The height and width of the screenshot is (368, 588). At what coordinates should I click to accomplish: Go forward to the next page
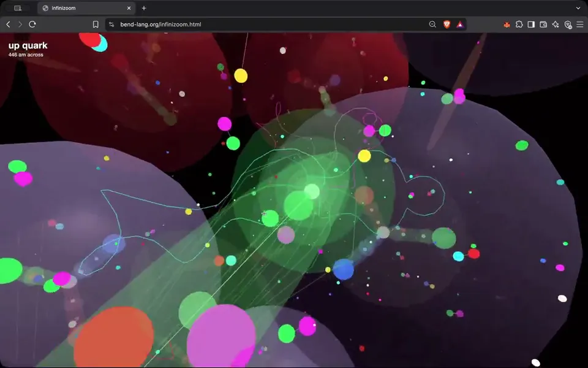click(x=20, y=25)
